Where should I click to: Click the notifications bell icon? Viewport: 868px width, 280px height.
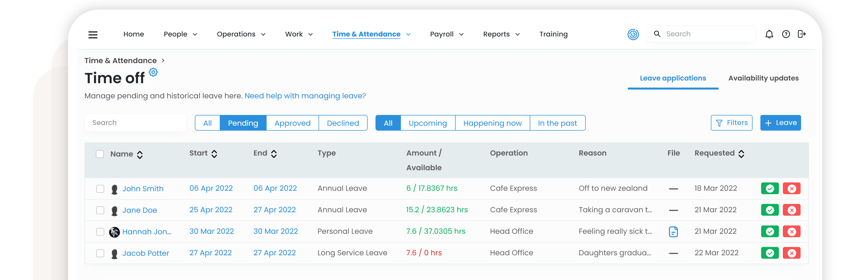769,34
